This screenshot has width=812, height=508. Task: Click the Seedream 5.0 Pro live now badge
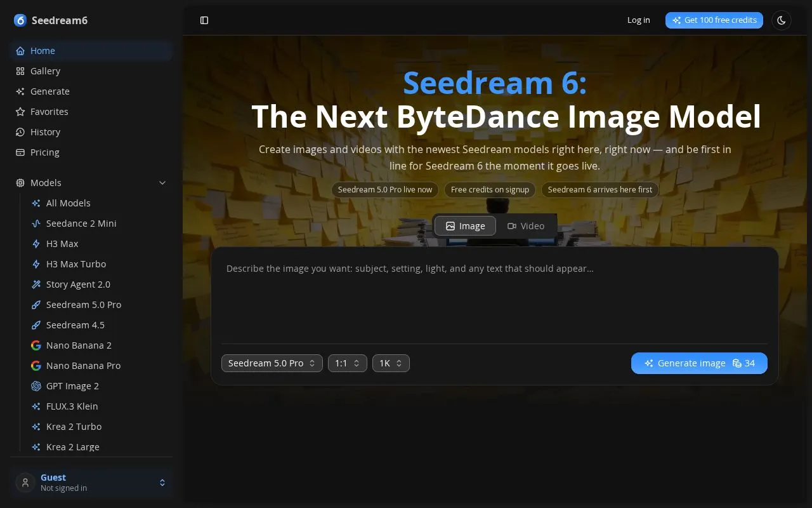tap(385, 190)
